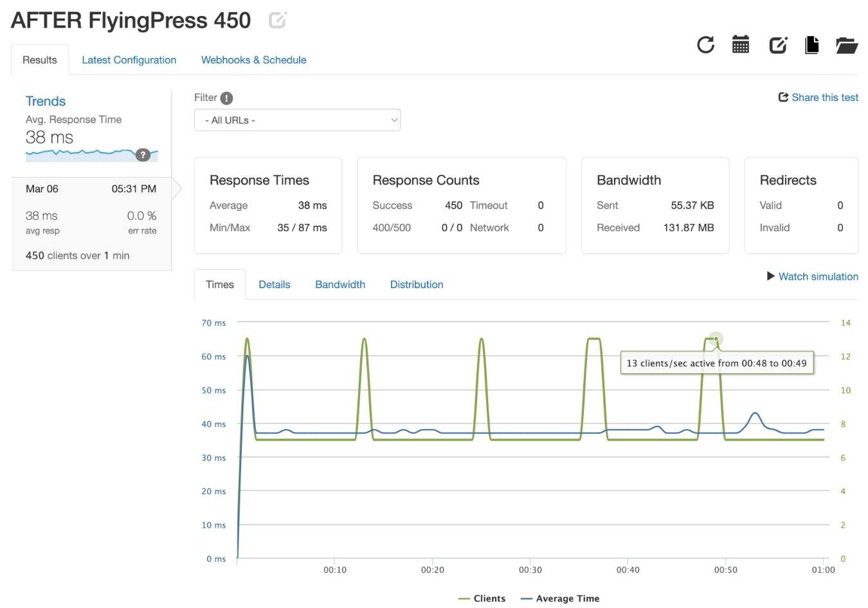Click the edit test configuration icon
868x608 pixels.
778,44
